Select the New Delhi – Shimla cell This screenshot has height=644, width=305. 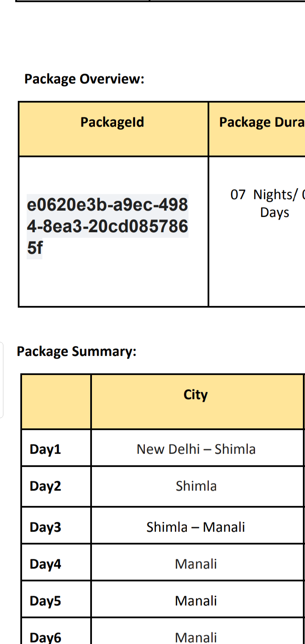click(x=196, y=449)
